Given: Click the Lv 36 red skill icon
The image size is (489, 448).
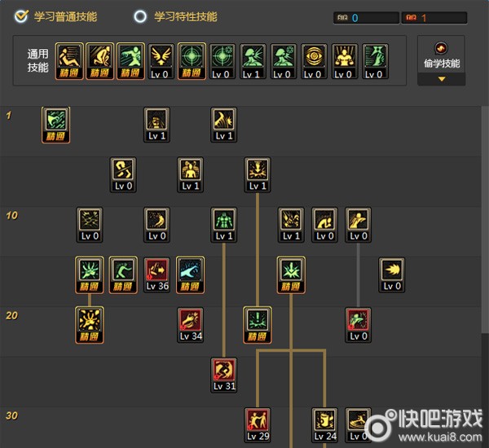Looking at the screenshot, I should [156, 275].
